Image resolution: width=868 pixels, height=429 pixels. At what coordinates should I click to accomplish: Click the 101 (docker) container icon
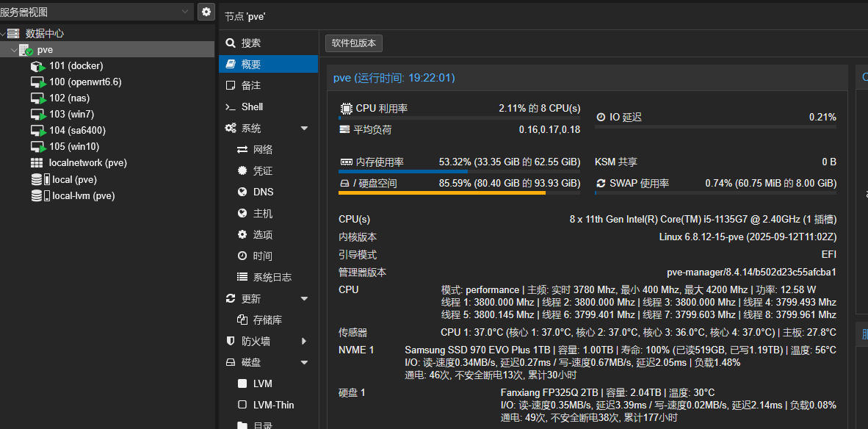tap(38, 66)
